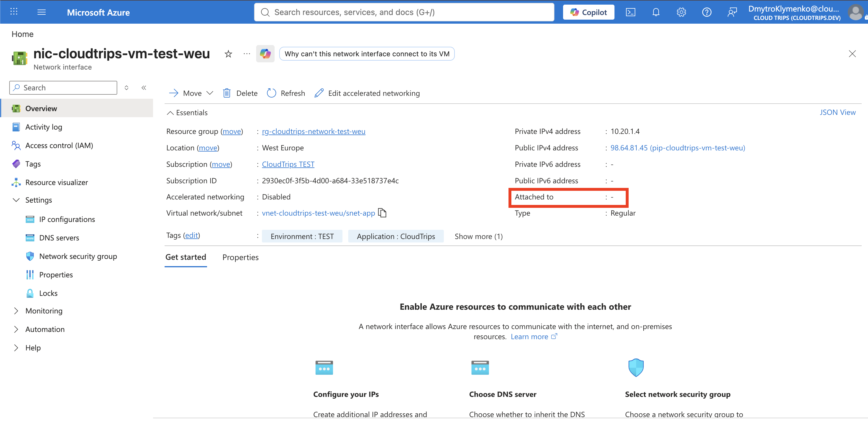The width and height of the screenshot is (868, 422).
Task: Refresh the network interface overview
Action: point(286,93)
